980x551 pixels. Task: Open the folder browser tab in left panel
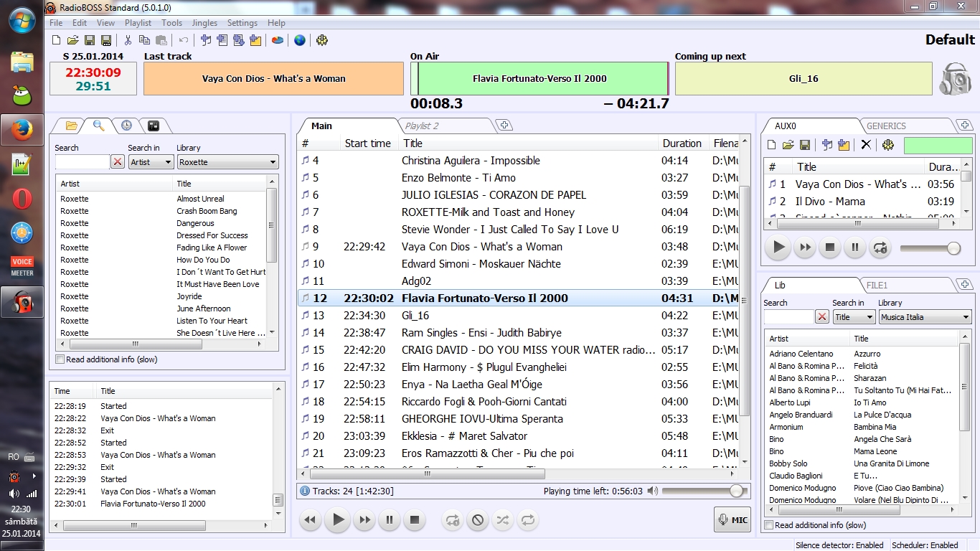coord(71,126)
